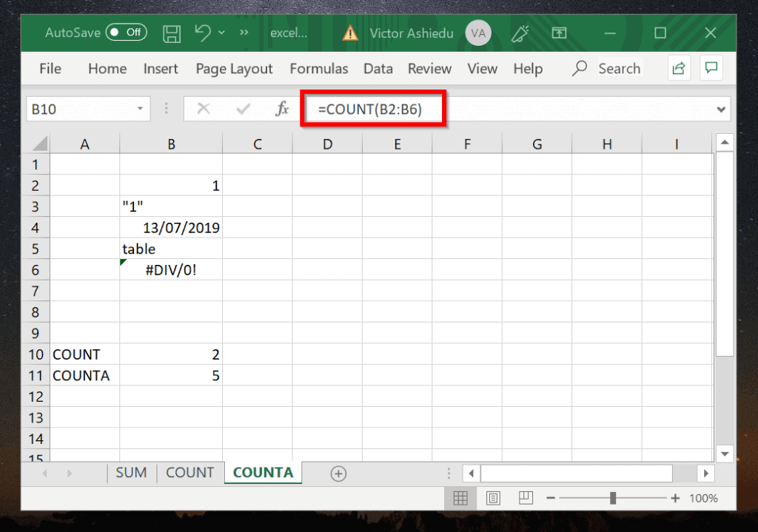
Task: Click the next sheet navigation arrow
Action: (70, 474)
